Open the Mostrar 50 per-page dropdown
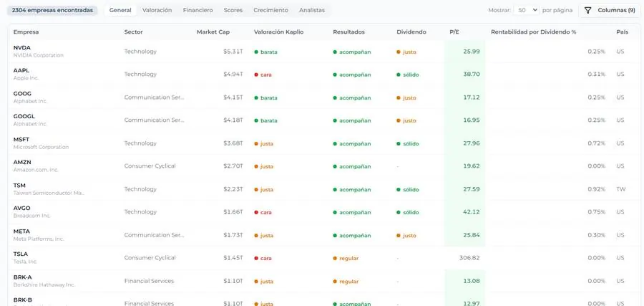 coord(526,10)
